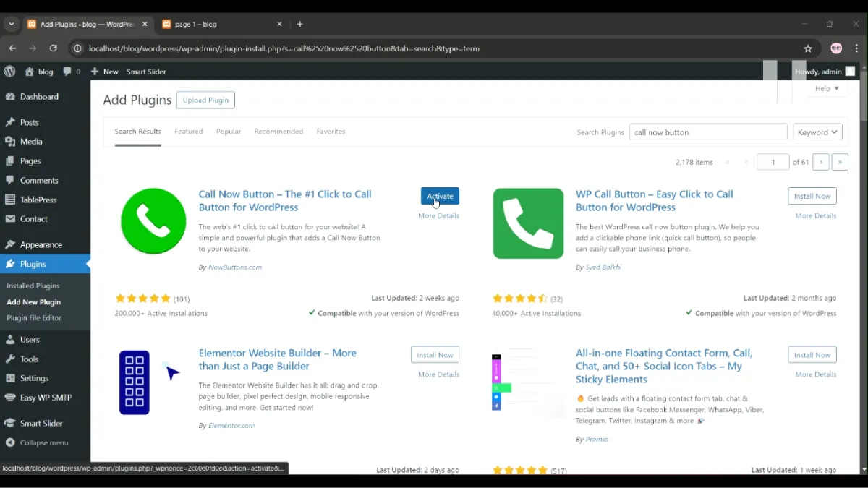The height and width of the screenshot is (488, 868).
Task: Open Plugin File Editor submenu item
Action: [34, 318]
